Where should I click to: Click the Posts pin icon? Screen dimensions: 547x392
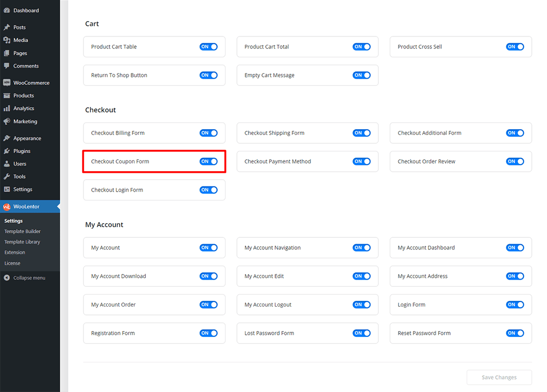click(7, 28)
